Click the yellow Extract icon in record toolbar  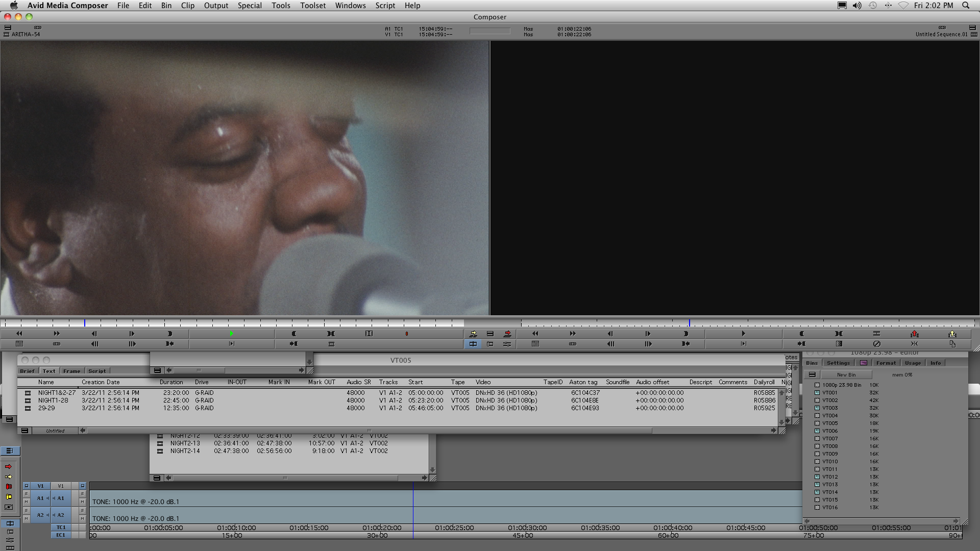tap(952, 334)
